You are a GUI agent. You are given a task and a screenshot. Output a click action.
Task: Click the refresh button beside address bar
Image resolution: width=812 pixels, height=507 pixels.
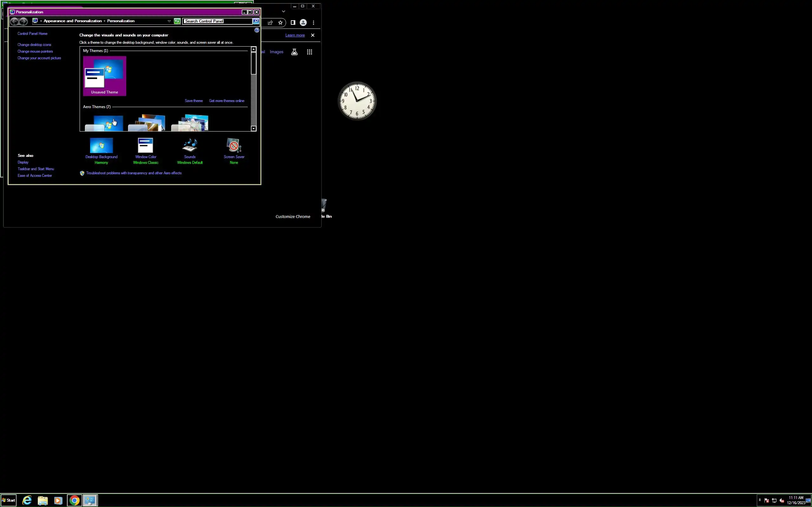[177, 21]
